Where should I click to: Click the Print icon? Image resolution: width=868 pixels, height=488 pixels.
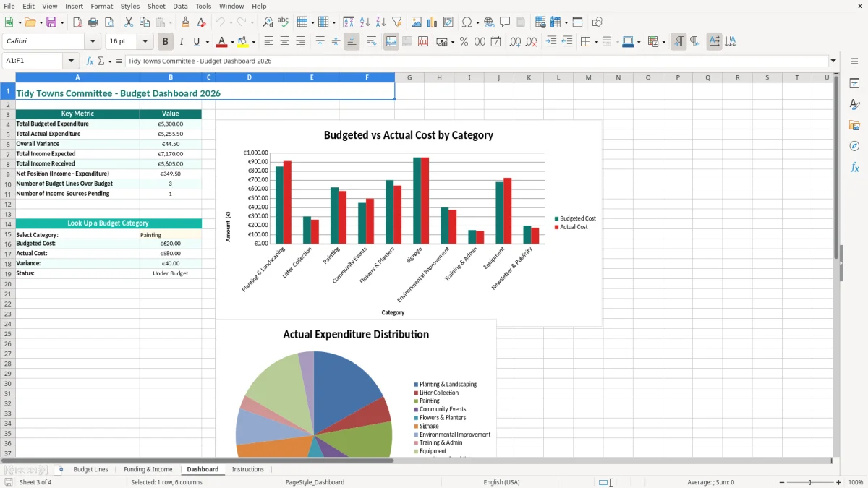(x=93, y=22)
